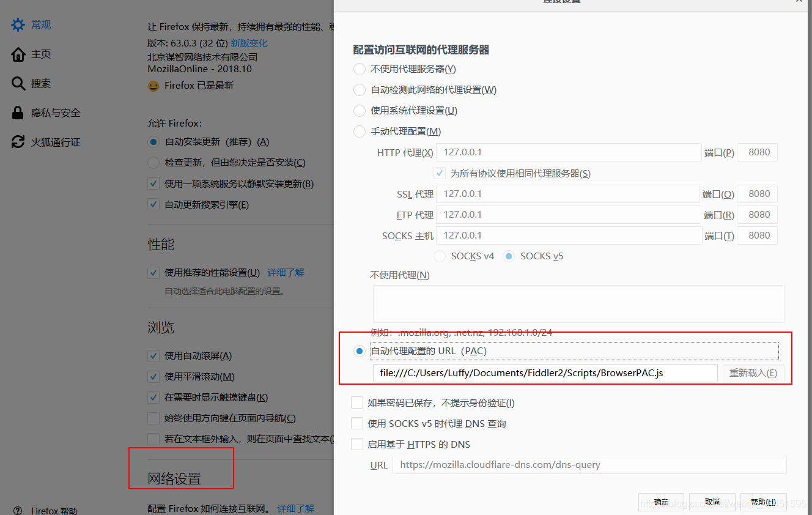Image resolution: width=812 pixels, height=515 pixels.
Task: Click the gear icon beside 常规
Action: [18, 25]
